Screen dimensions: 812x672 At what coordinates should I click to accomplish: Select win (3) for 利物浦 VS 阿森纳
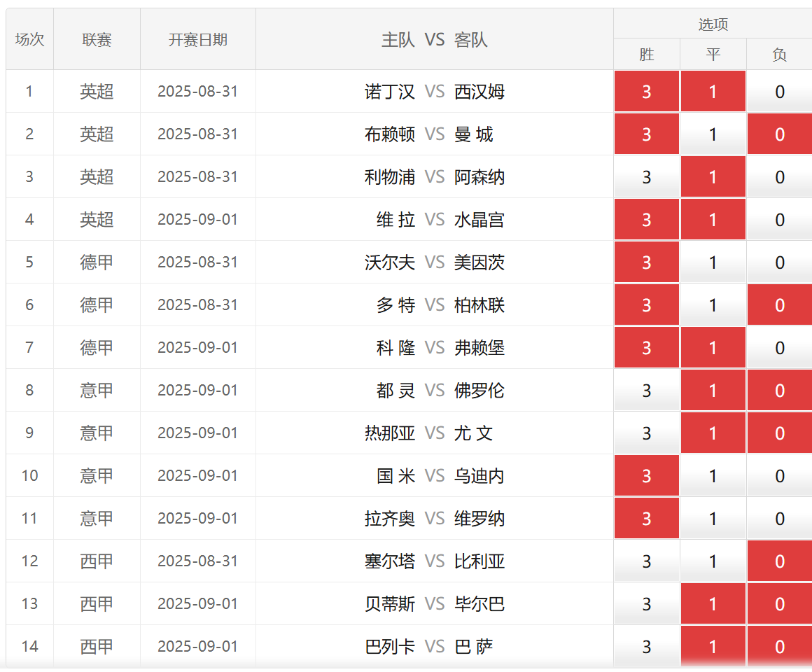pos(646,177)
